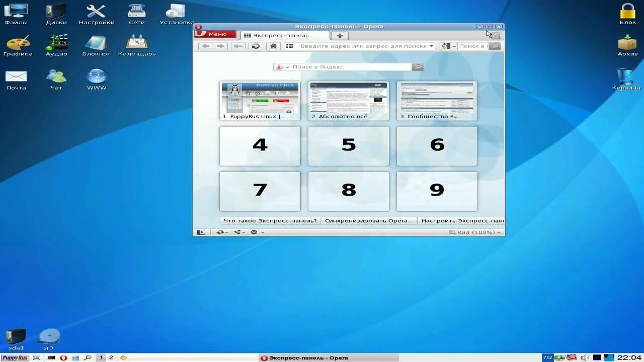
Task: Open the 'Что такое Экспресс-панель?' link
Action: point(269,220)
